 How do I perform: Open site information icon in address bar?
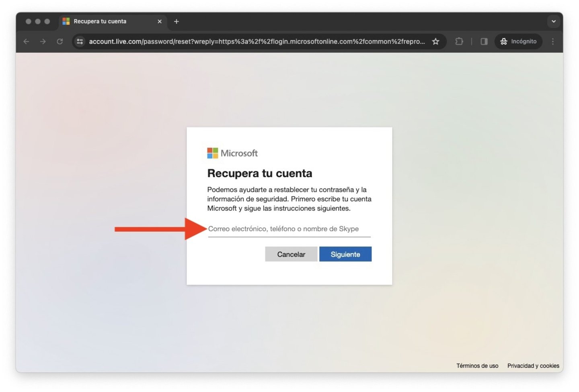click(80, 41)
